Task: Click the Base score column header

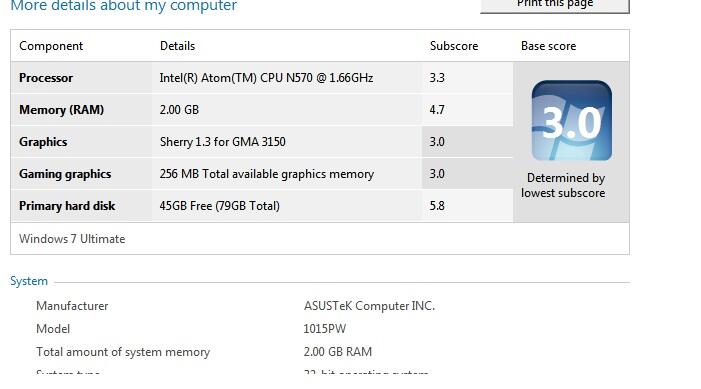Action: coord(548,46)
